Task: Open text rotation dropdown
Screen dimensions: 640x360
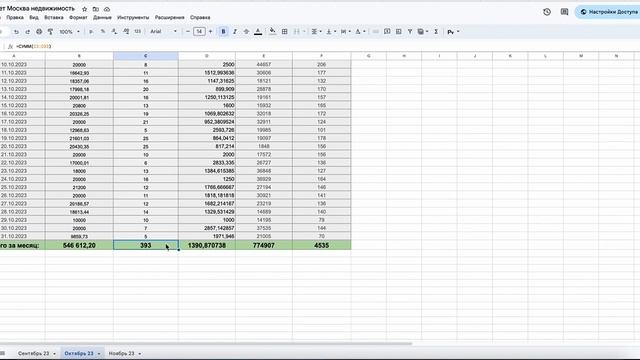Action: coord(360,31)
